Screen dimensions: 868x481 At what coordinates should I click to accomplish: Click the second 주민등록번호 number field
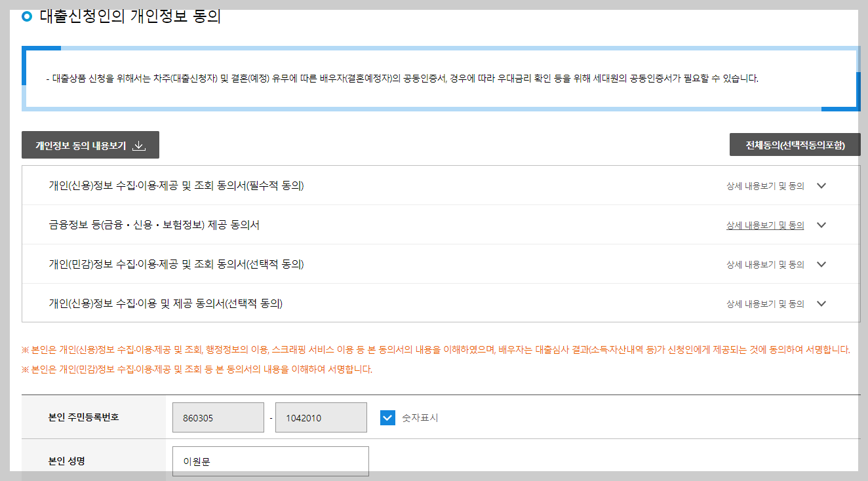tap(321, 417)
